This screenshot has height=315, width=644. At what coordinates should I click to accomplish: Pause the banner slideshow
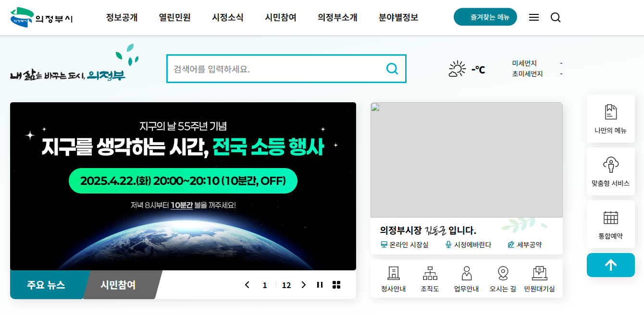point(320,285)
